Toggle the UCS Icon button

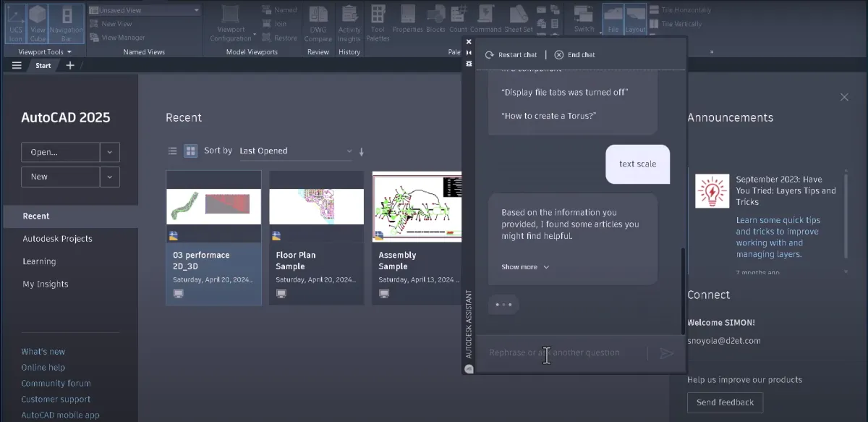16,24
